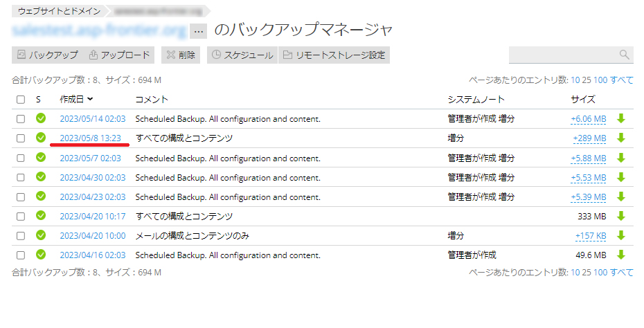Download the 2023/04/23 02:03 backup via green arrow
This screenshot has height=328, width=644.
[x=621, y=197]
